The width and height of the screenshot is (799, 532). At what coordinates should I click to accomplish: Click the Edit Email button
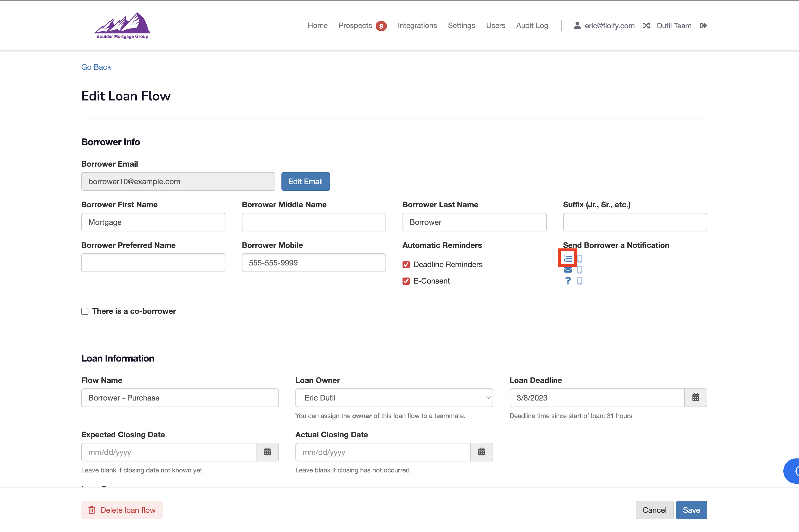pos(305,181)
